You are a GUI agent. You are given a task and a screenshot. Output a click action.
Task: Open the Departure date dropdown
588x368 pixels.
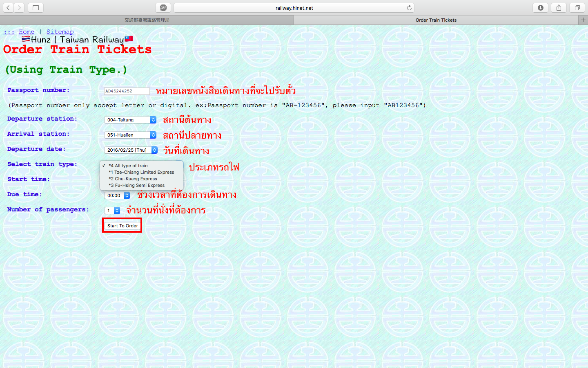click(131, 150)
